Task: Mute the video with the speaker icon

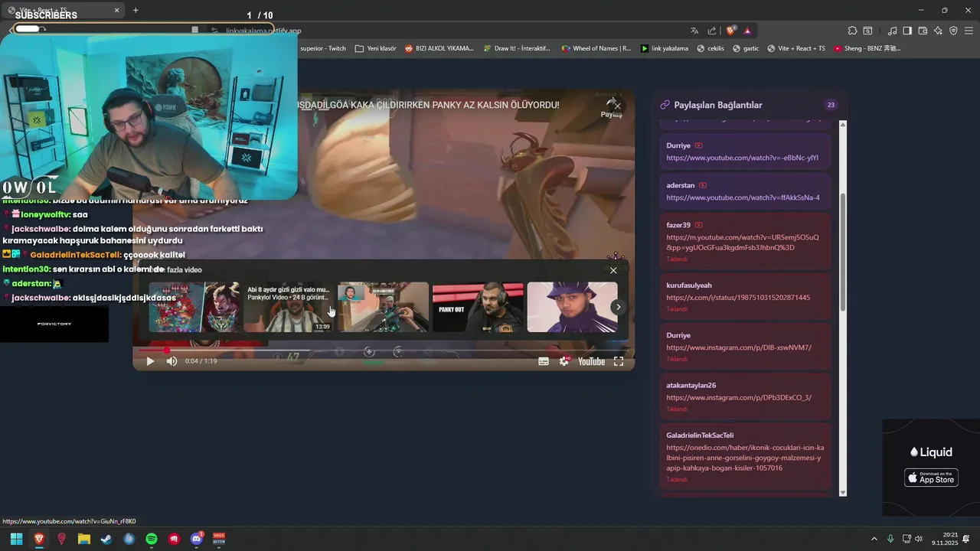Action: (x=172, y=361)
